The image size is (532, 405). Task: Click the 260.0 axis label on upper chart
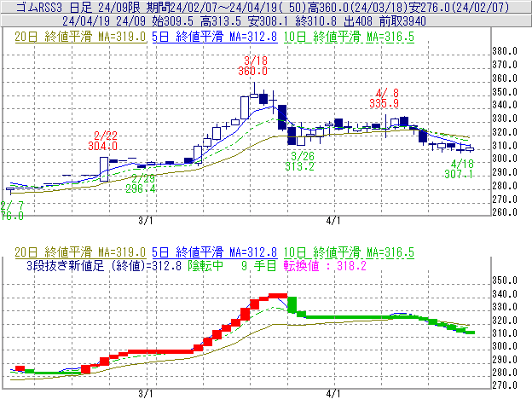pos(505,212)
